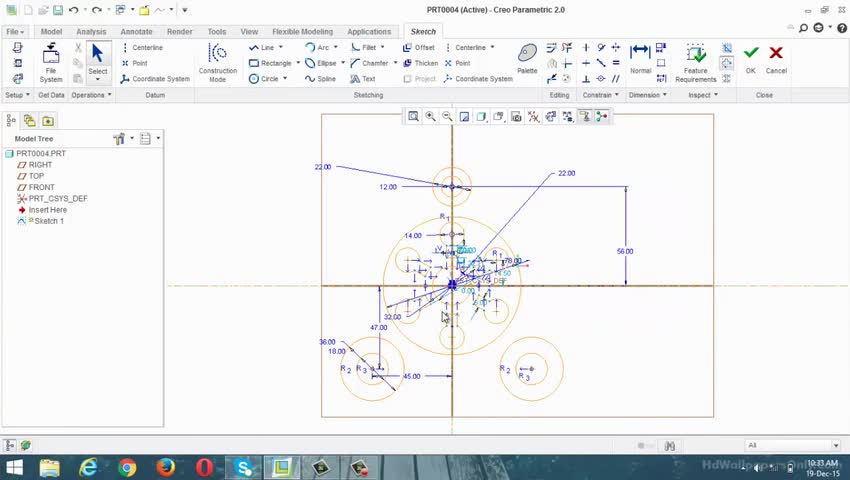Choose the Text sketching tool

click(x=362, y=79)
